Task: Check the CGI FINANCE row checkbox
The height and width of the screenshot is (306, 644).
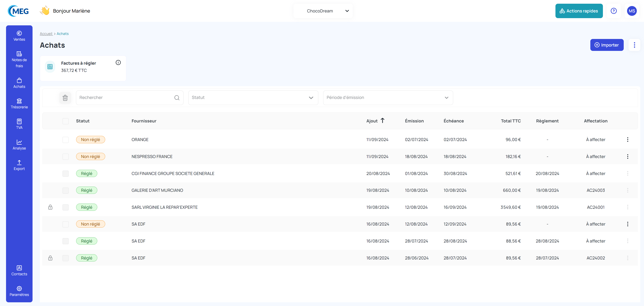Action: coord(66,173)
